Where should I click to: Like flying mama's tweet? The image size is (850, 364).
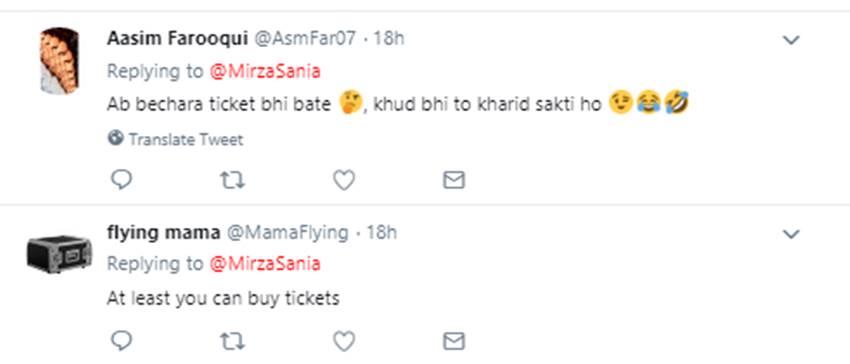[x=344, y=341]
